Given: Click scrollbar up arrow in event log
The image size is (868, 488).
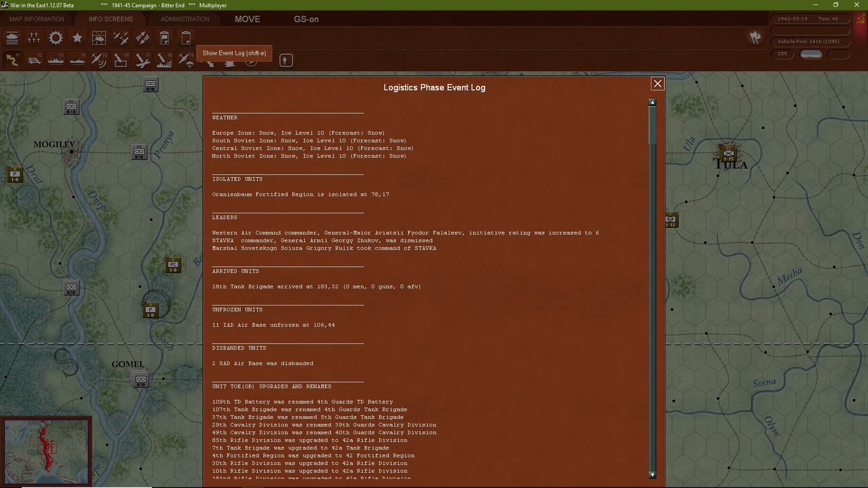Looking at the screenshot, I should pos(652,103).
